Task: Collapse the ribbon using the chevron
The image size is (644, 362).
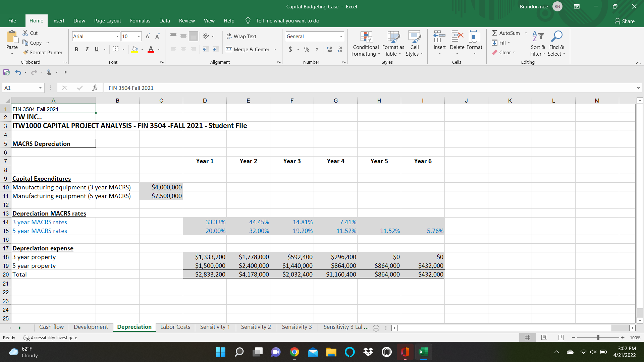Action: (x=638, y=62)
